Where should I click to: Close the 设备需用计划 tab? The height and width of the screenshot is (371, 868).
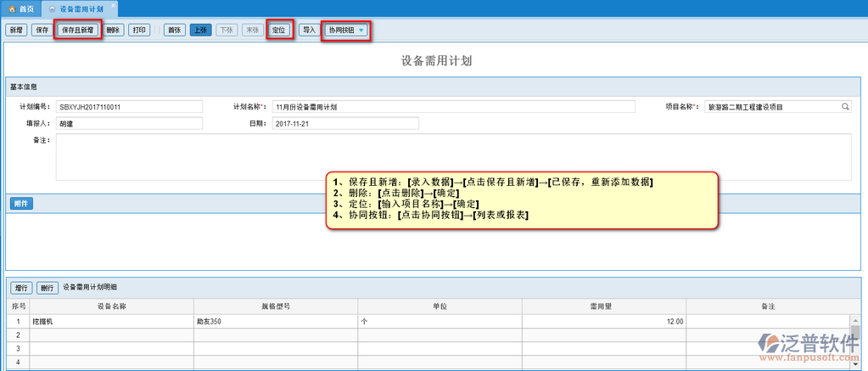click(113, 6)
